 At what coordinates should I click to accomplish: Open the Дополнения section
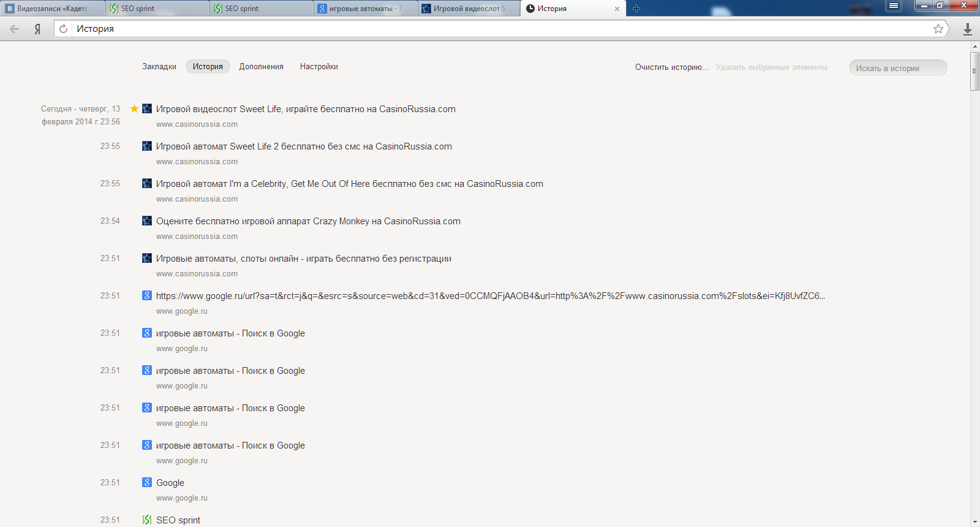pyautogui.click(x=262, y=66)
